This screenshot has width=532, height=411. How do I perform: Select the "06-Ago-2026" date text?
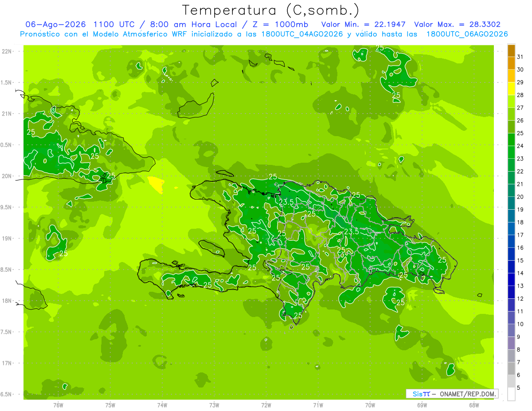(55, 24)
